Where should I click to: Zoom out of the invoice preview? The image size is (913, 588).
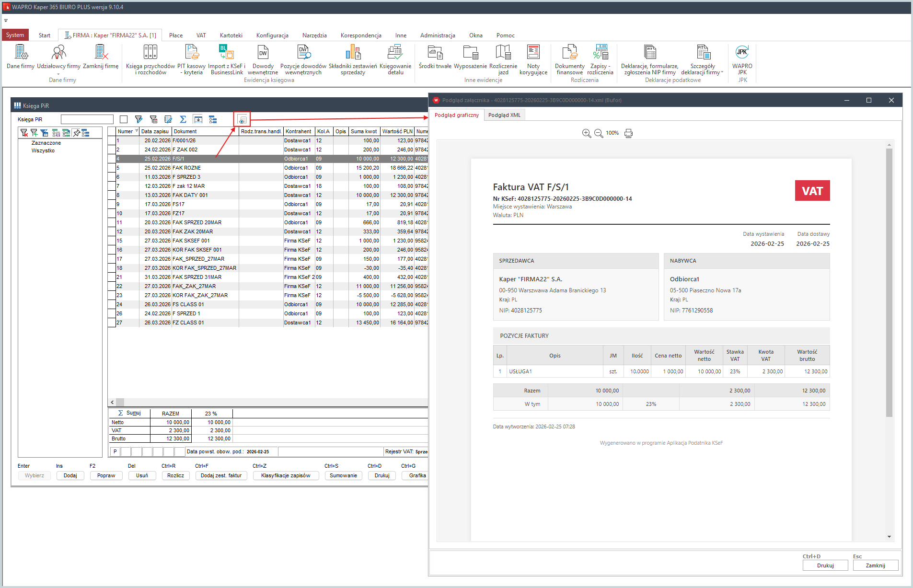599,133
